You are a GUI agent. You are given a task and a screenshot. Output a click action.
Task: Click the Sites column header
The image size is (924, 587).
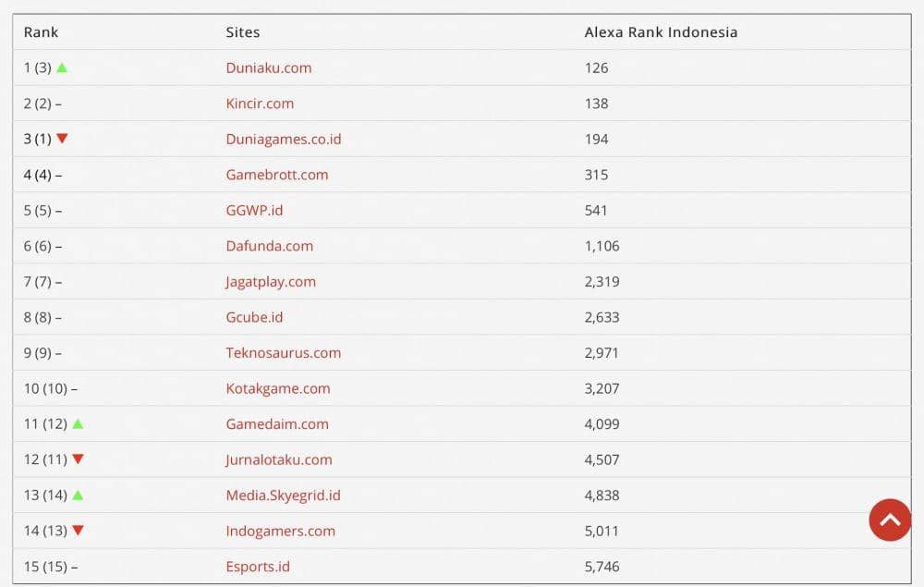242,31
